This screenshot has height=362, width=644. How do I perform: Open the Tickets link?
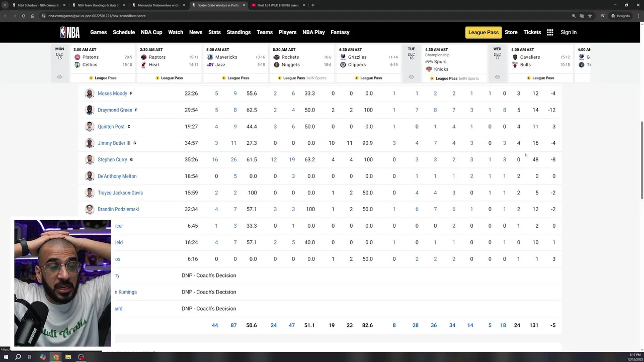(x=532, y=32)
